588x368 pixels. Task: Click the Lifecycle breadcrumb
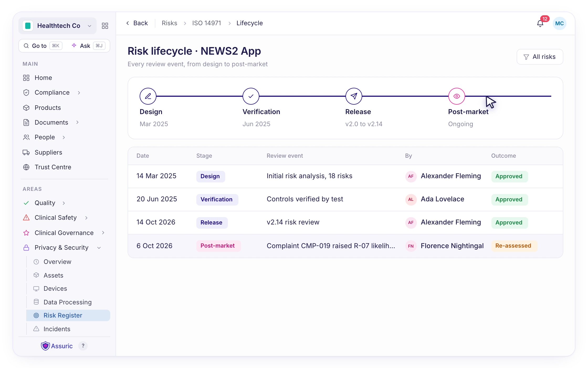pyautogui.click(x=249, y=23)
